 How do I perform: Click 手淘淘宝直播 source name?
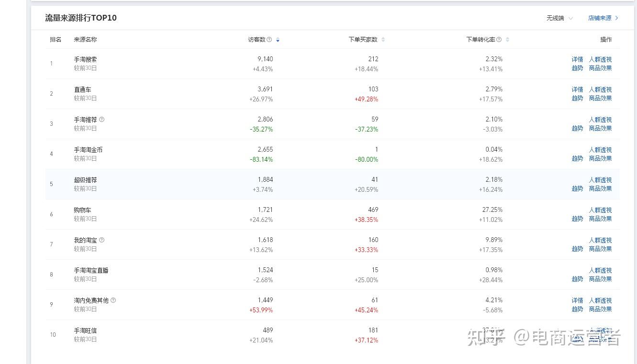91,270
